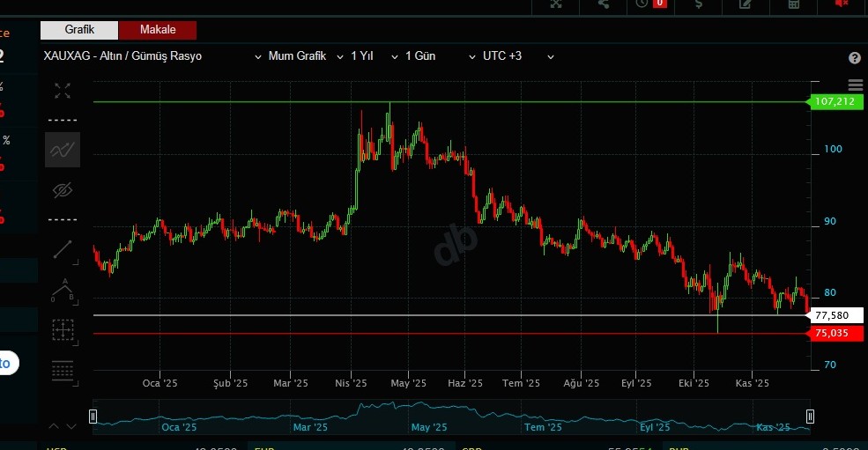
Task: Switch to the Makale tab
Action: tap(158, 30)
